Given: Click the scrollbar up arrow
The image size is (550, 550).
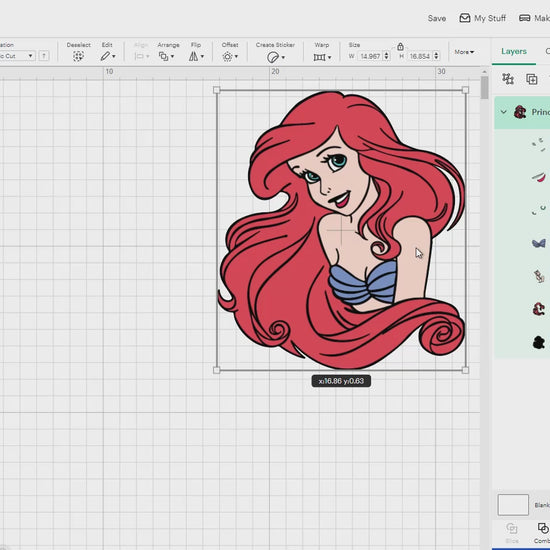Looking at the screenshot, I should (x=484, y=72).
